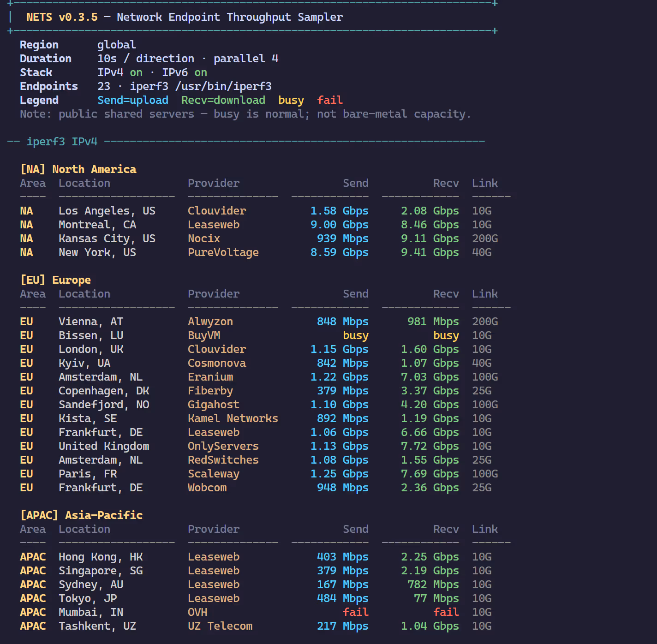657x644 pixels.
Task: Select Frankfurt Leaseweb recv 6.66 Gbps
Action: point(430,432)
